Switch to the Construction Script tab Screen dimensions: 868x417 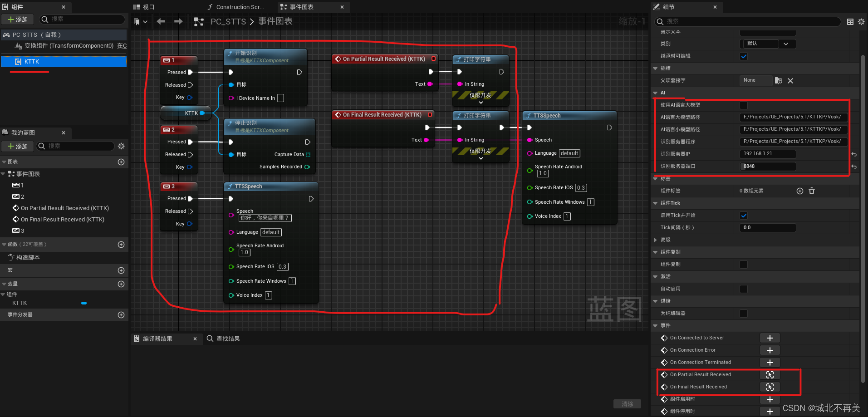coord(236,7)
